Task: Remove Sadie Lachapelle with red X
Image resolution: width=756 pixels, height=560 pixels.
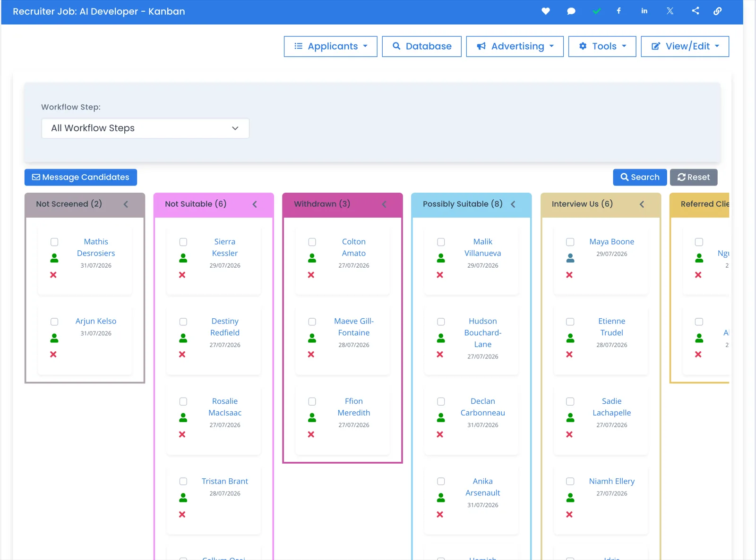Action: 569,434
